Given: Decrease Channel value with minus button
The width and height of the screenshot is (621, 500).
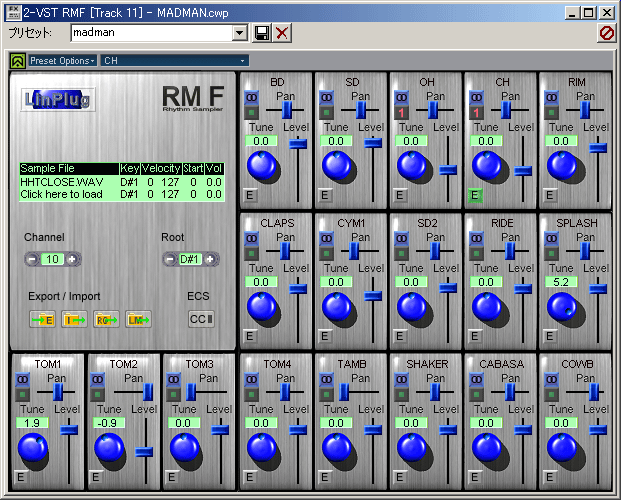Looking at the screenshot, I should [32, 259].
